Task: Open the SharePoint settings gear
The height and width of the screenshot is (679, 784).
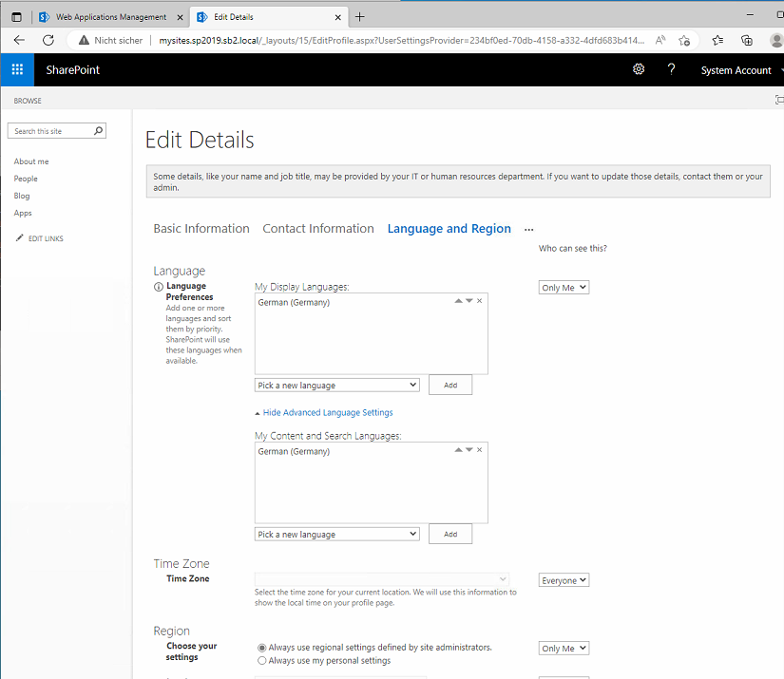Action: tap(639, 69)
